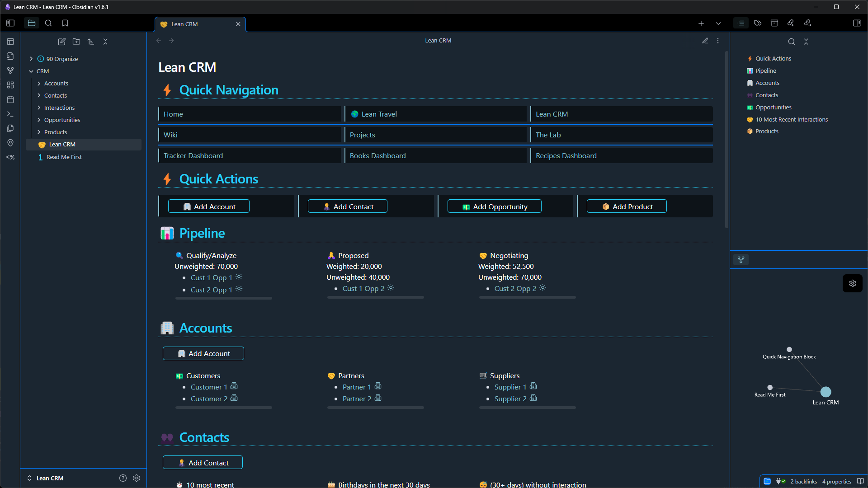The image size is (868, 488).
Task: Toggle the left sidebar panel
Action: (10, 23)
